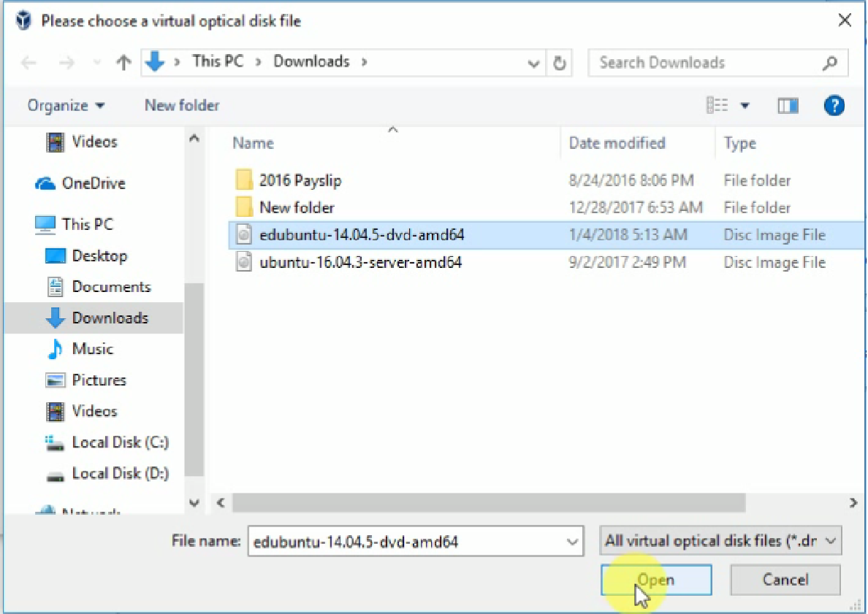Click the This PC monitor icon
Viewport: 868px width, 614px height.
(x=45, y=225)
